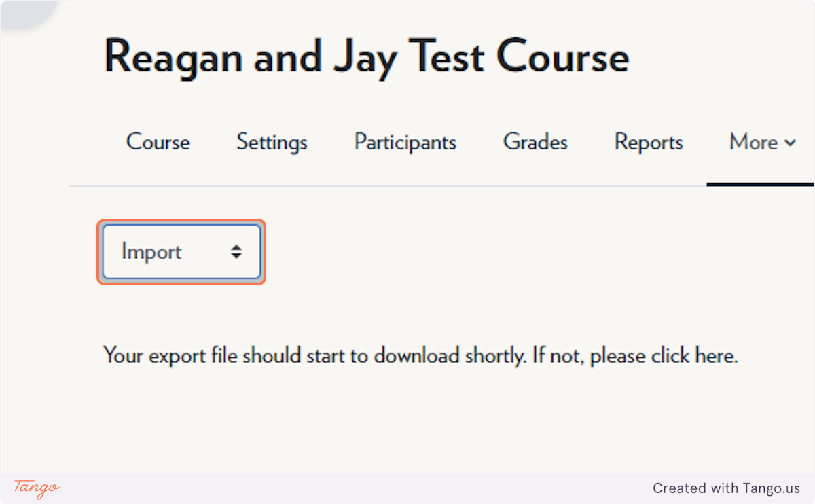Expand the More navigation menu
The width and height of the screenshot is (815, 504).
tap(762, 143)
